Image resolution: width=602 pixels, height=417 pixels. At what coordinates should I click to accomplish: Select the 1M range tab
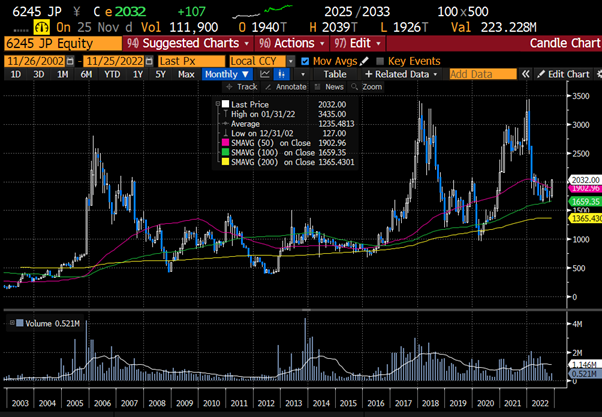click(62, 74)
